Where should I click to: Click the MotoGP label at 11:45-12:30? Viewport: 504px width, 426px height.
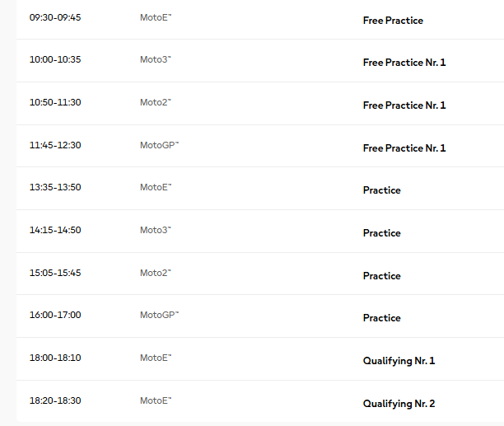point(159,145)
